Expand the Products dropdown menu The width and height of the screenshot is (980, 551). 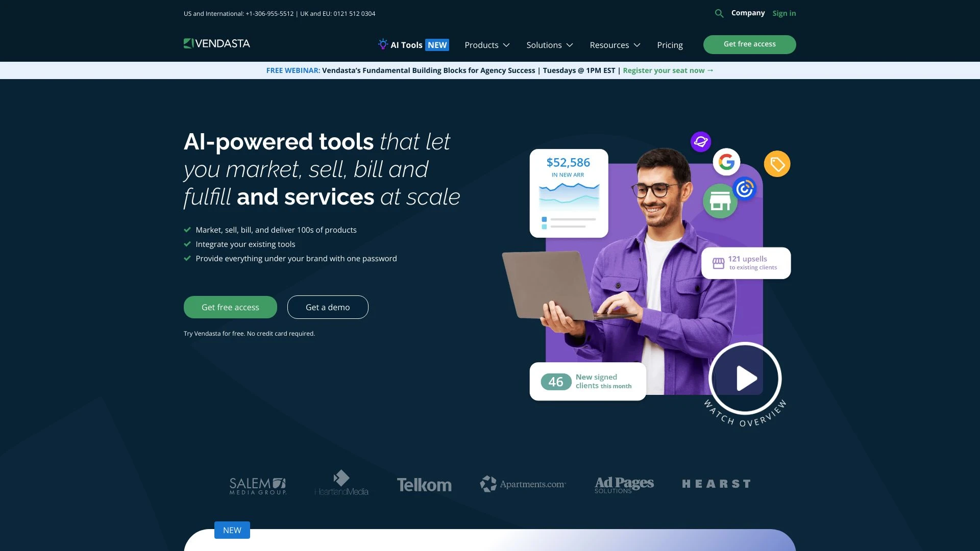[x=487, y=44]
